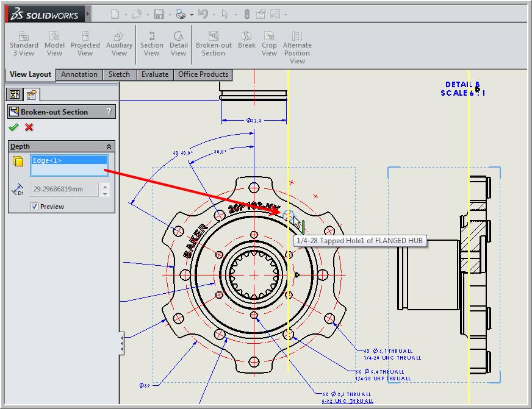Image resolution: width=532 pixels, height=409 pixels.
Task: Select the DETAIL B label
Action: [x=462, y=84]
